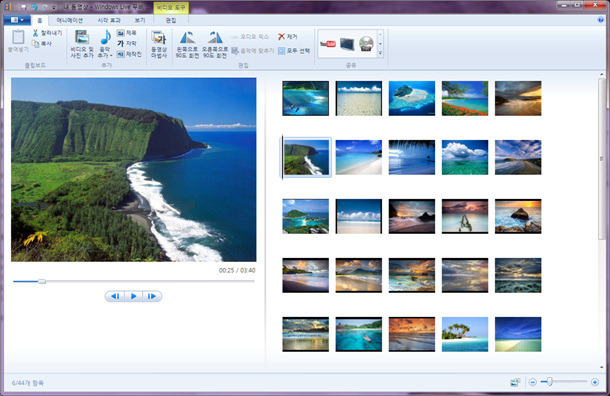
Task: Select the boat on turquoise water thumbnail
Action: [x=359, y=334]
